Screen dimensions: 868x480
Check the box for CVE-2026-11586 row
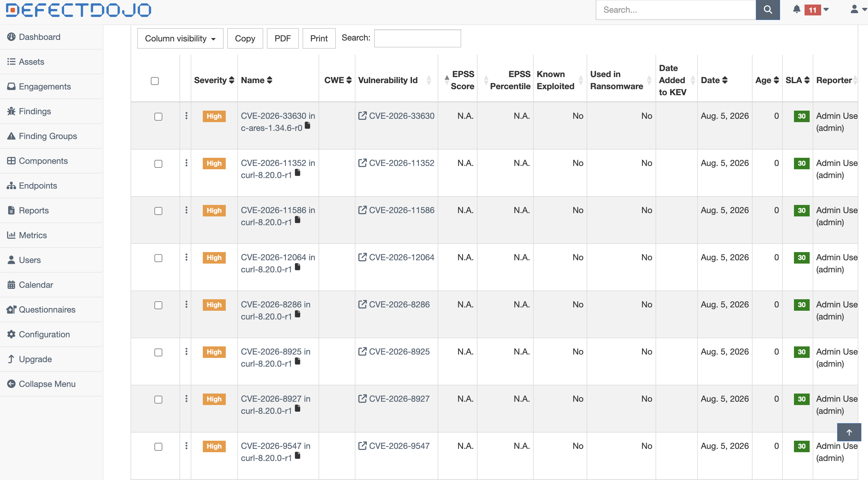click(158, 211)
